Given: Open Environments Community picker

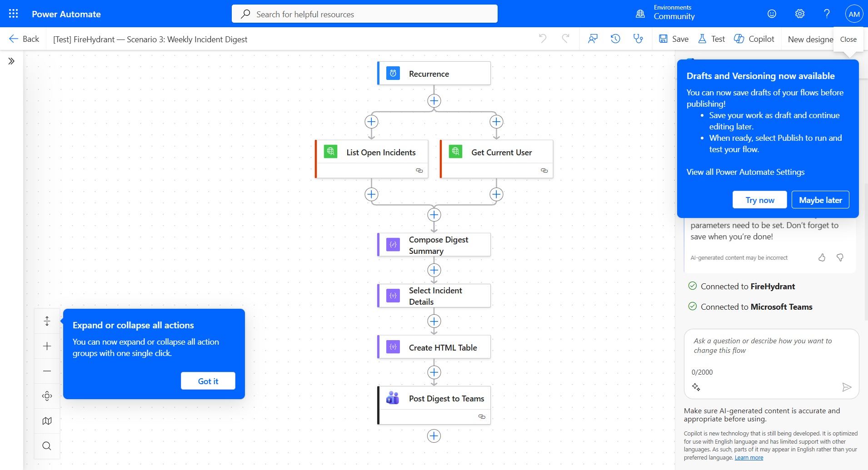Looking at the screenshot, I should click(x=665, y=13).
